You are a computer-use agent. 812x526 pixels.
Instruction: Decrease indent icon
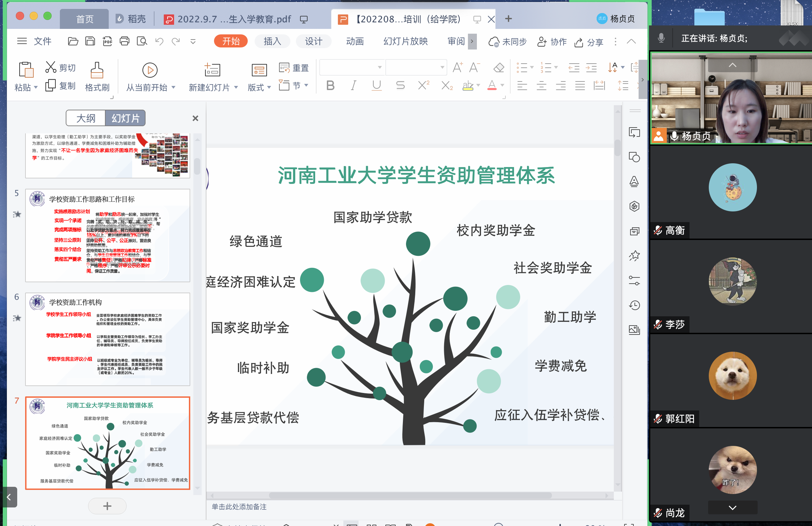click(x=574, y=67)
